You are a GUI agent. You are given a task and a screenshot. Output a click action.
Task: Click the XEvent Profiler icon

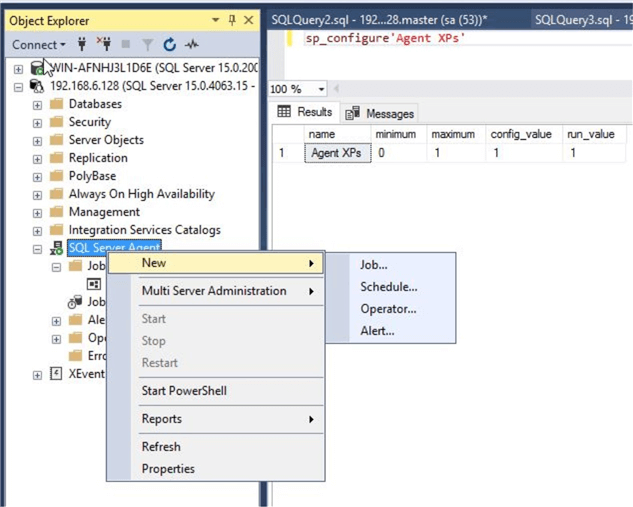56,374
